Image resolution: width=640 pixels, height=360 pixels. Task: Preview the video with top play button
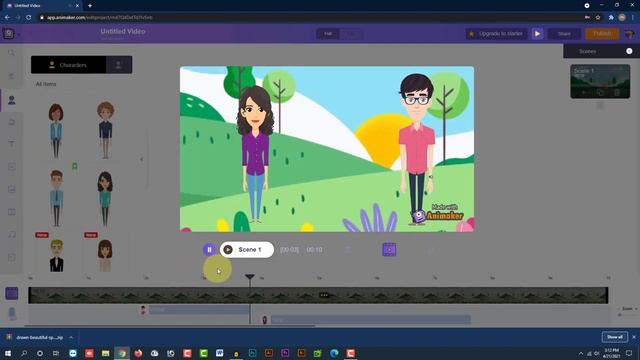(537, 34)
